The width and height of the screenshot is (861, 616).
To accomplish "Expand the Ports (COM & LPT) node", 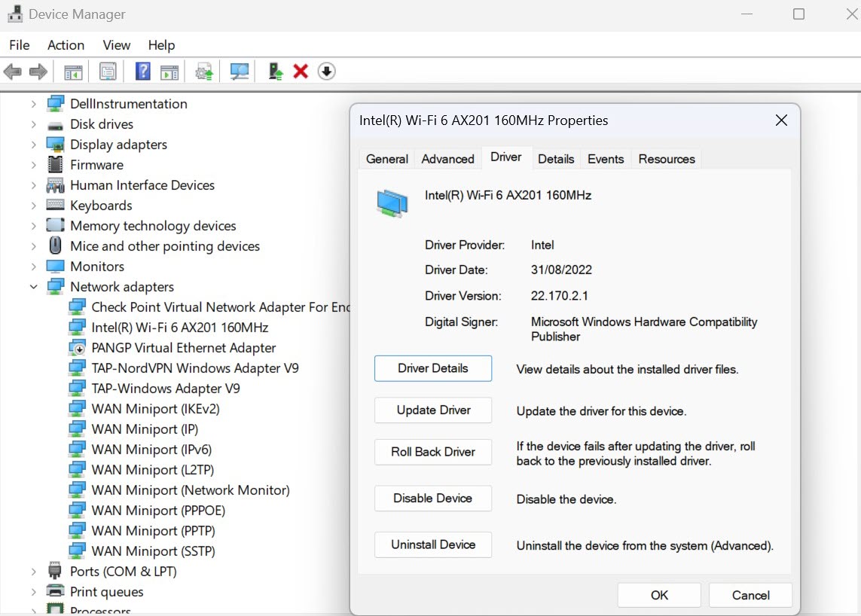I will click(x=33, y=572).
